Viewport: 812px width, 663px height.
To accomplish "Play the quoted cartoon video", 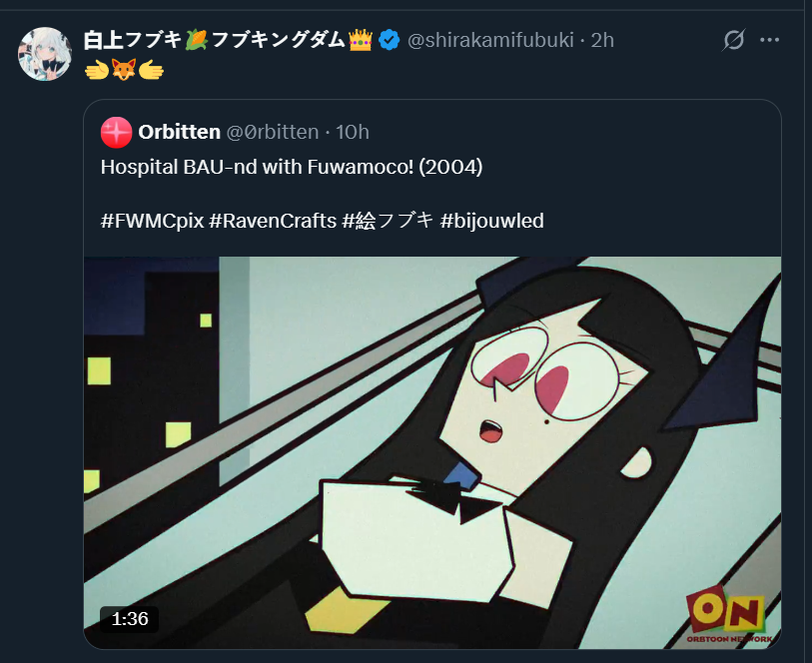I will click(432, 452).
